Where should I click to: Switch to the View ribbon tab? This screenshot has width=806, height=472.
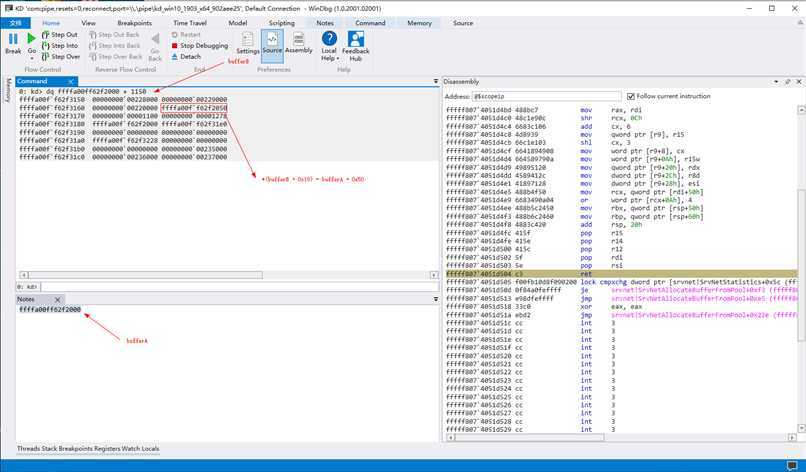(x=88, y=23)
